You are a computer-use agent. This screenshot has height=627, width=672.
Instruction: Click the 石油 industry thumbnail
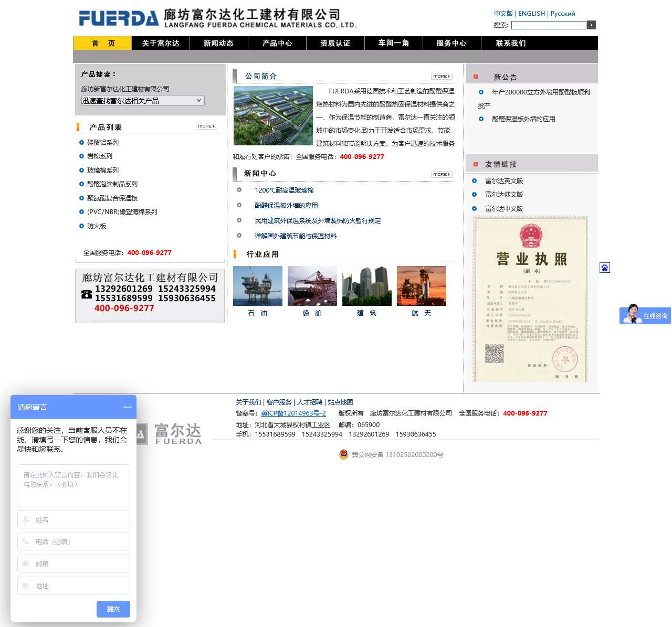point(257,286)
